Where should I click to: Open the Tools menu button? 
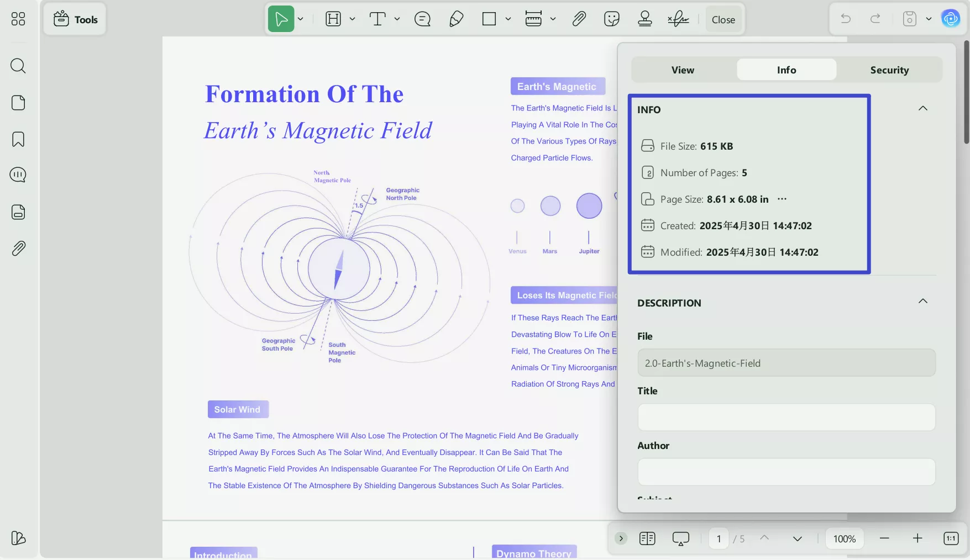click(75, 19)
